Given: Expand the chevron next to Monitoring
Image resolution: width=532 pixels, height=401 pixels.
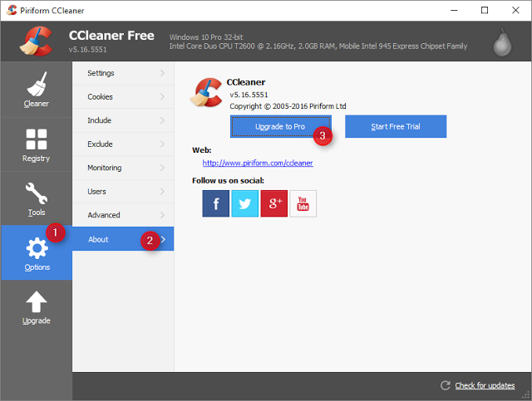Looking at the screenshot, I should [163, 168].
